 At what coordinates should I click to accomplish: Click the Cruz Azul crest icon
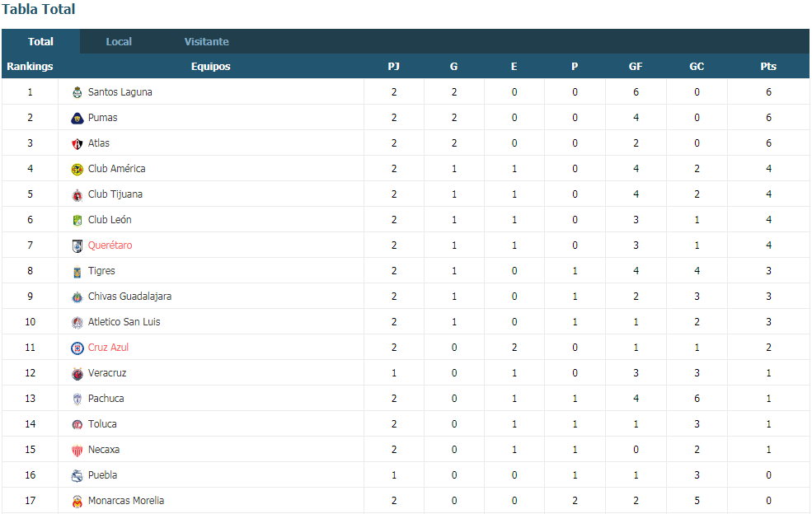click(x=77, y=348)
